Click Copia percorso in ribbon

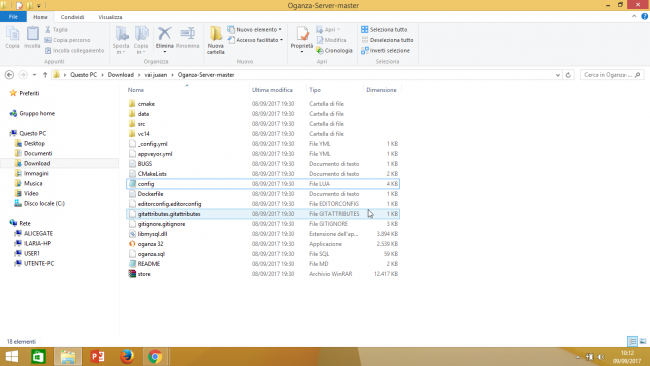pyautogui.click(x=67, y=40)
